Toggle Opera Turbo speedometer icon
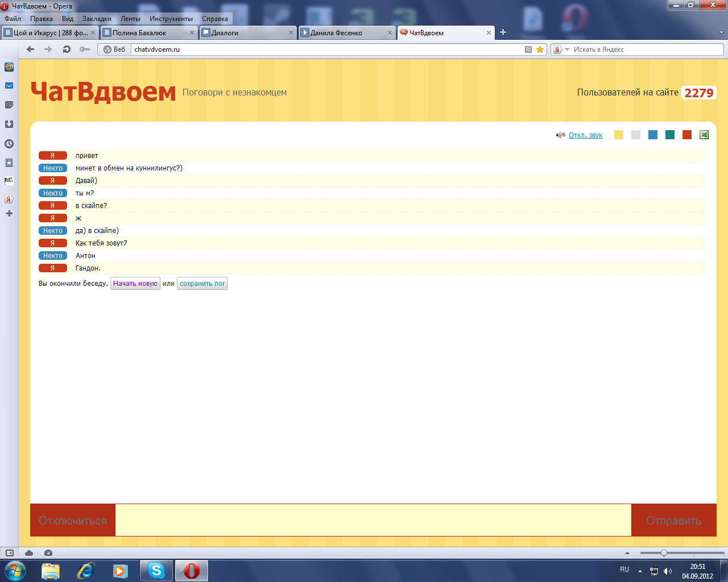Screen dimensions: 728x582 pyautogui.click(x=48, y=553)
